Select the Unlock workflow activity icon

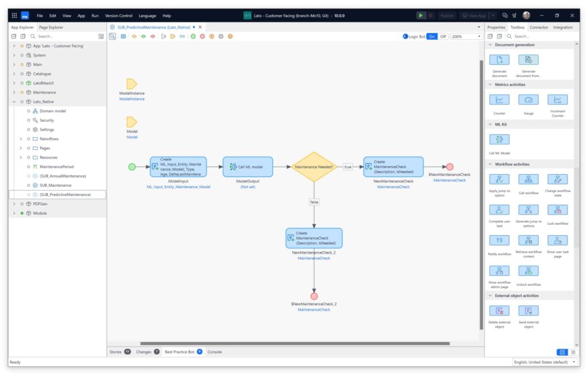pyautogui.click(x=528, y=271)
